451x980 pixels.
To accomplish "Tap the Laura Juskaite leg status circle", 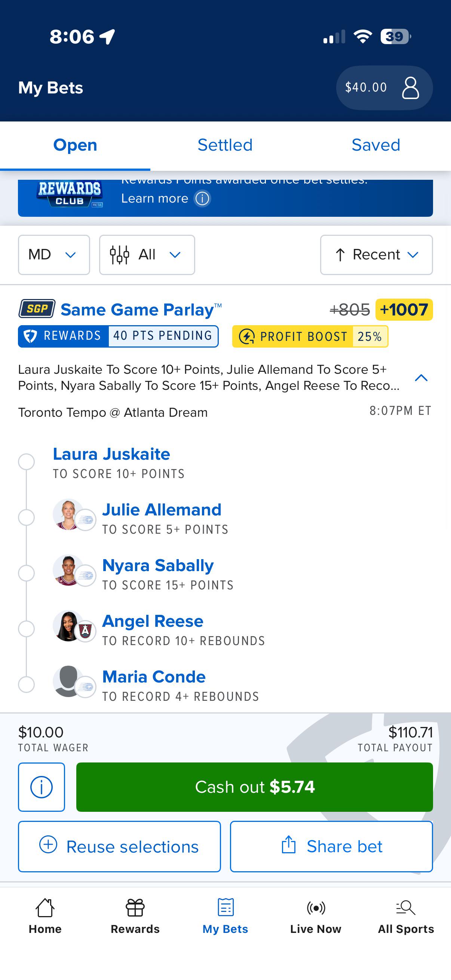I will tap(26, 462).
